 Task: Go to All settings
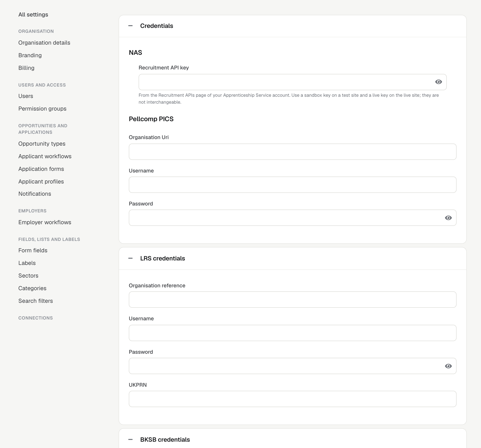tap(33, 14)
